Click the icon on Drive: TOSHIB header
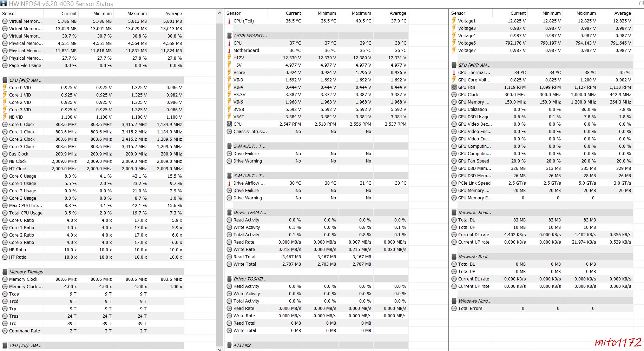The image size is (644, 351). click(229, 279)
